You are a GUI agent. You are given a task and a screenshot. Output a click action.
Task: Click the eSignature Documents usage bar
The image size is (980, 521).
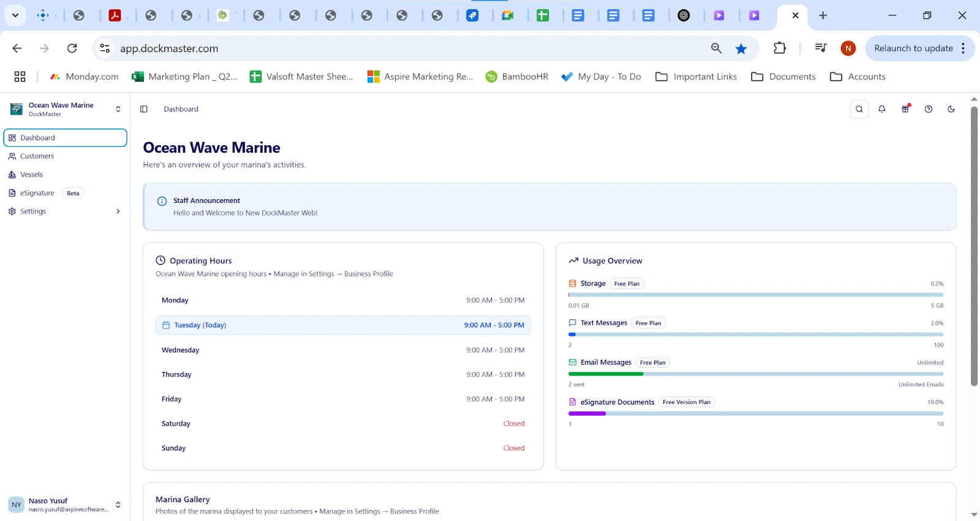tap(755, 414)
